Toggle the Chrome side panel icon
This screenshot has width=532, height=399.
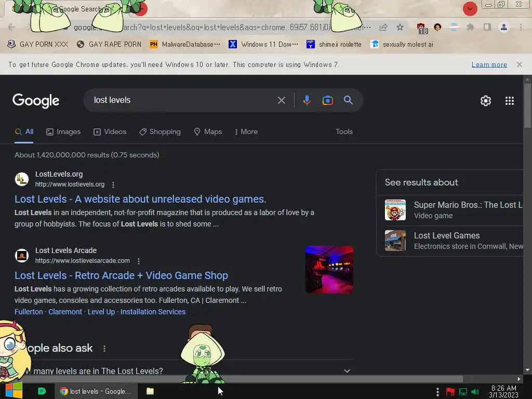coord(487,27)
